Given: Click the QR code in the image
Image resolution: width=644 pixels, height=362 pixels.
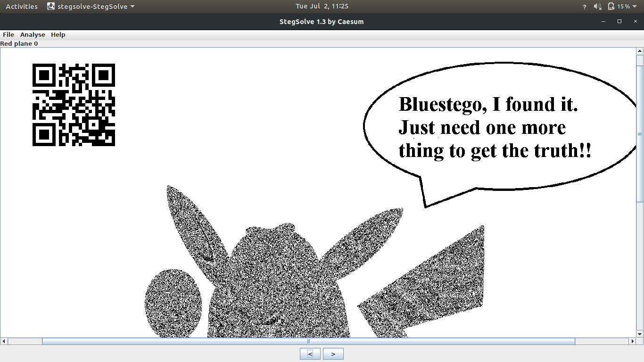Looking at the screenshot, I should [74, 105].
